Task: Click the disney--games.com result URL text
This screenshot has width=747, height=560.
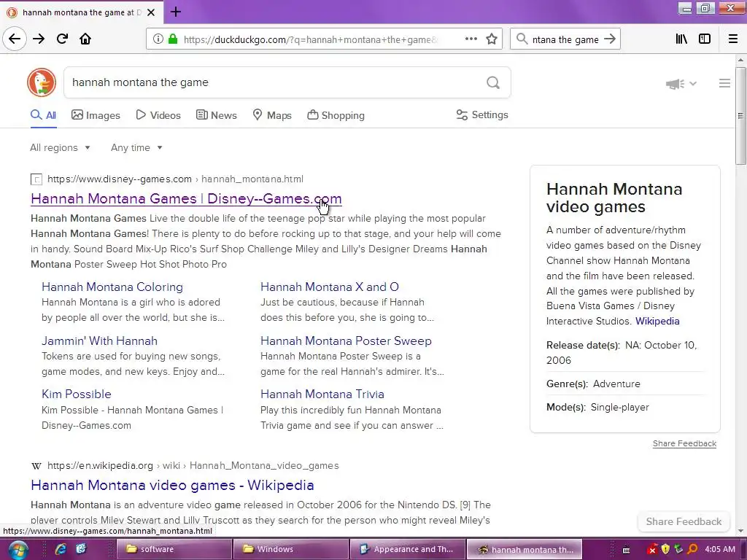Action: (x=175, y=179)
